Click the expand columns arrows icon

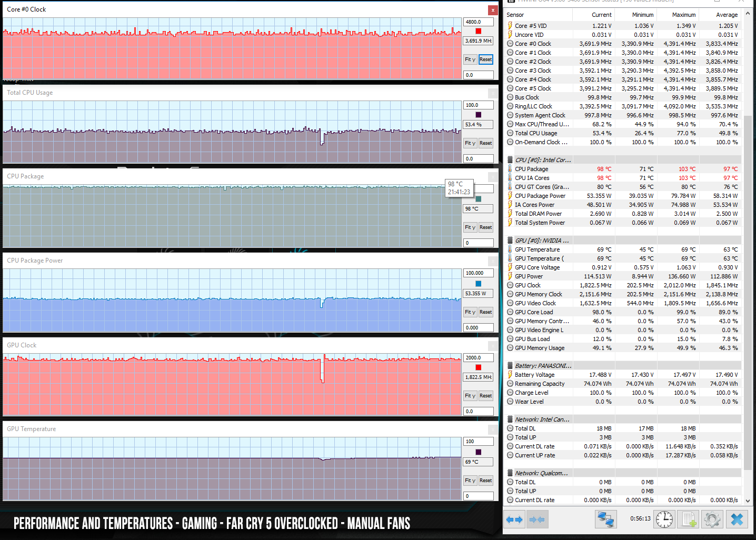click(x=514, y=519)
